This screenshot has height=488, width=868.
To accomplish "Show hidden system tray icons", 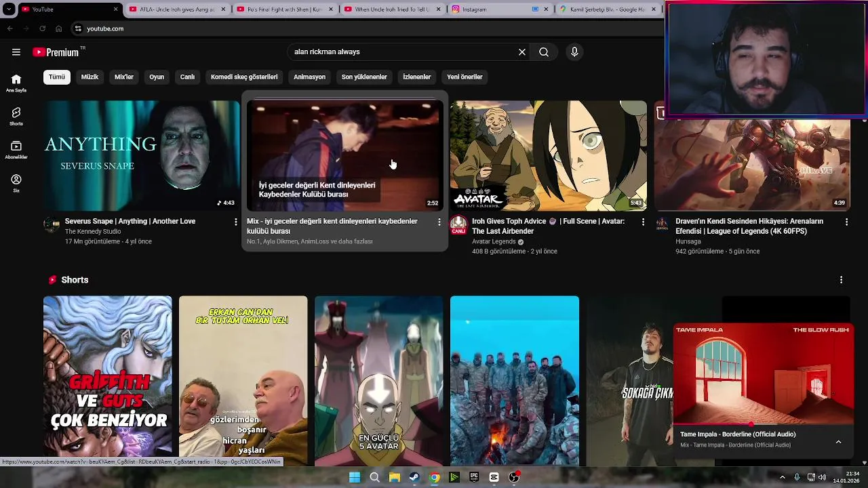I will coord(783,477).
